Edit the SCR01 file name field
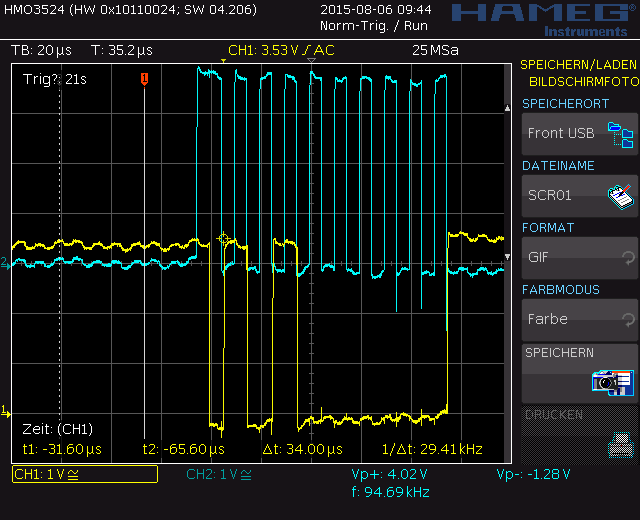Image resolution: width=640 pixels, height=520 pixels. pos(580,196)
